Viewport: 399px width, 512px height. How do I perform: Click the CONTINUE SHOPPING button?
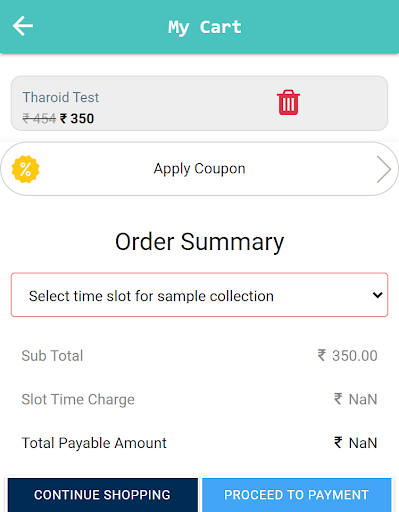(x=103, y=495)
